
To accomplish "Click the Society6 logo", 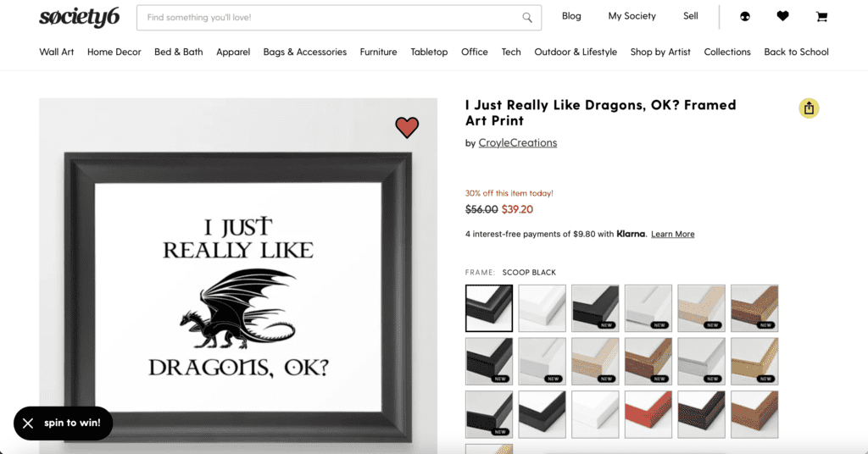I will click(79, 17).
